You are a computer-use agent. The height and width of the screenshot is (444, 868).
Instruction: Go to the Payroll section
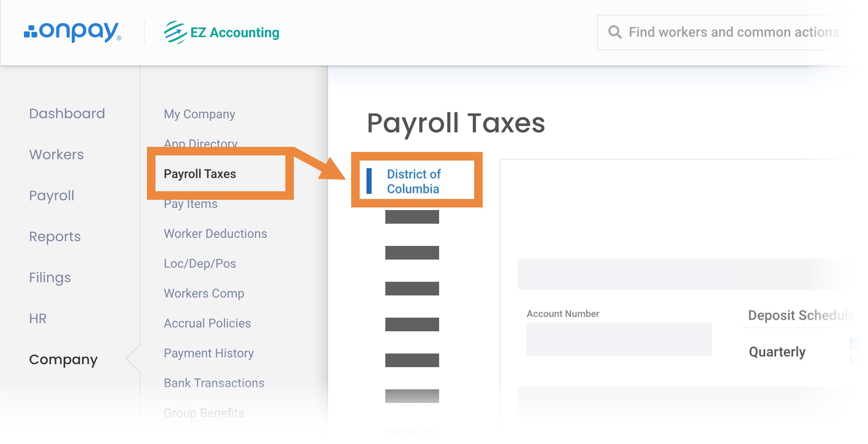52,196
